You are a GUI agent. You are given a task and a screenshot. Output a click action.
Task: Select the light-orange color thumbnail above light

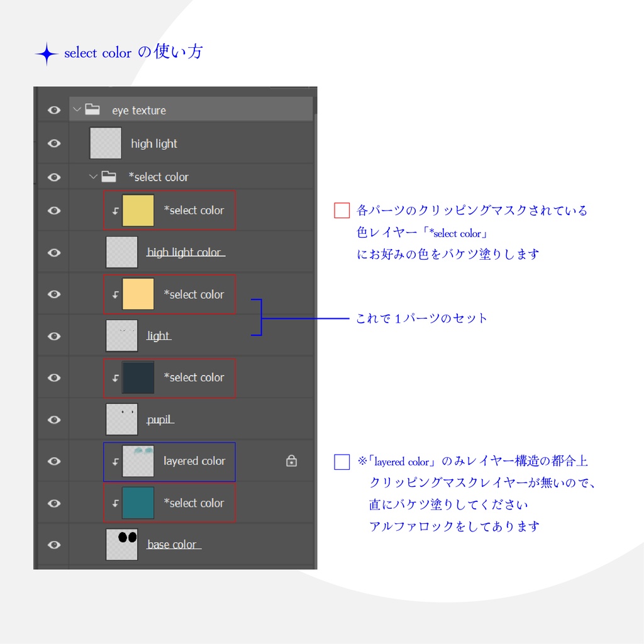(138, 294)
